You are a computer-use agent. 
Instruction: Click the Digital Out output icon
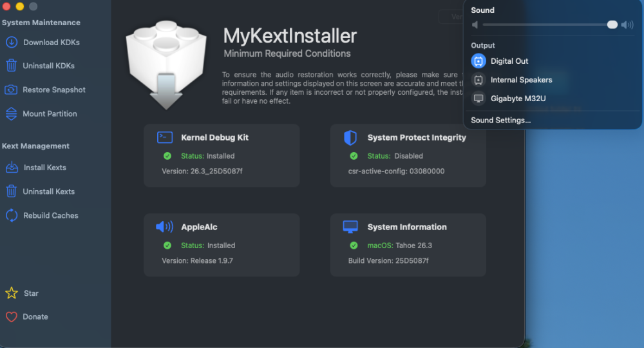click(x=478, y=61)
